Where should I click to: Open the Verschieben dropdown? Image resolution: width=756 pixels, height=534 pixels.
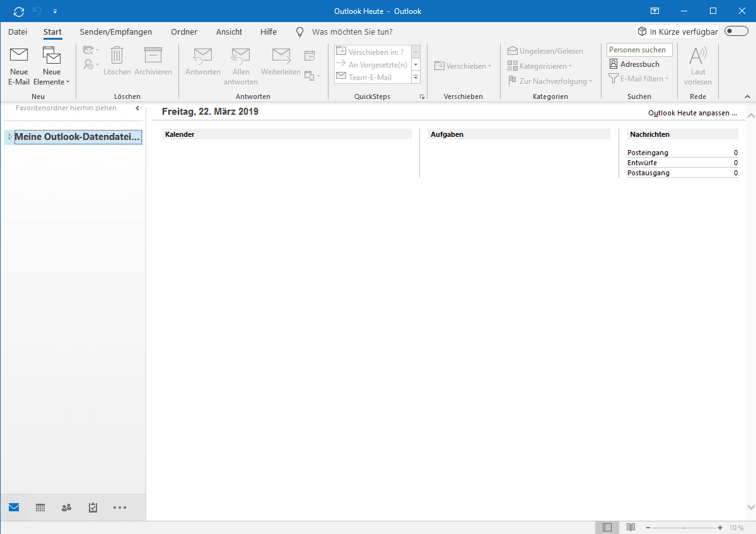463,66
